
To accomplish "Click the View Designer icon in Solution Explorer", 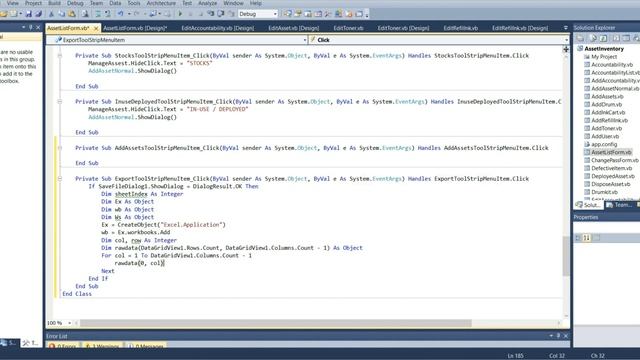I will pos(626,38).
